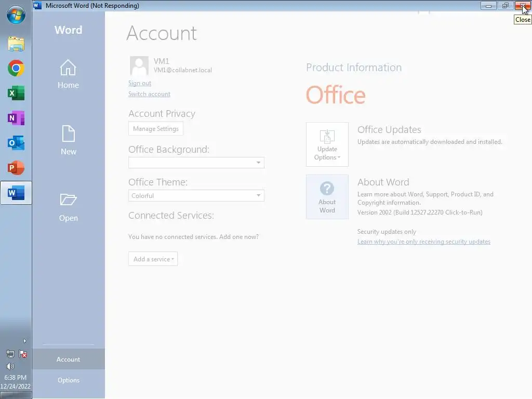
Task: Open the volume speaker tray icon
Action: pyautogui.click(x=10, y=366)
